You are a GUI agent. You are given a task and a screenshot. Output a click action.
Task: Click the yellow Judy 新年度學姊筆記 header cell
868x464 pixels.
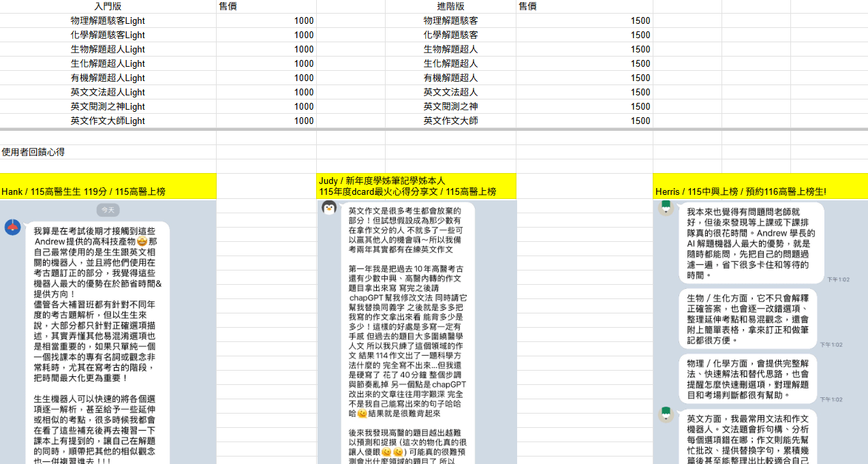pyautogui.click(x=416, y=186)
